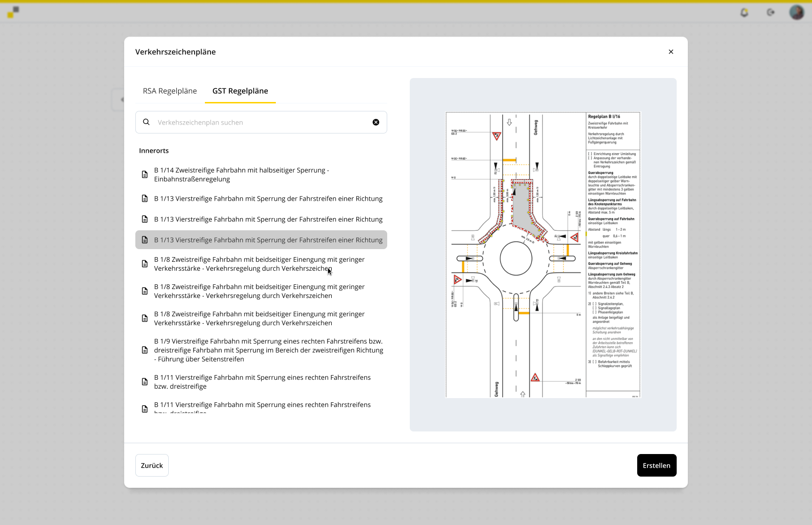Click the magnifier search icon
Screen dimensions: 812x525
tap(147, 122)
